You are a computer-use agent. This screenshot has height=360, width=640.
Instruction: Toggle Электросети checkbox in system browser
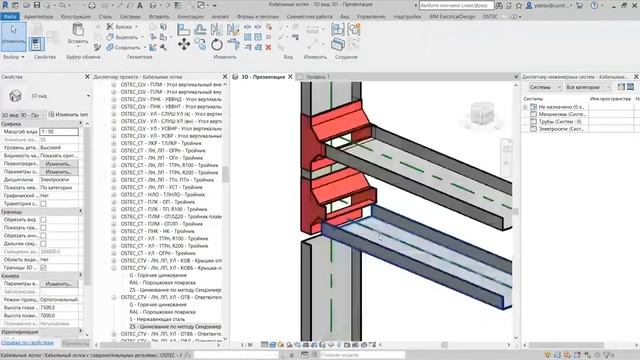(533, 129)
